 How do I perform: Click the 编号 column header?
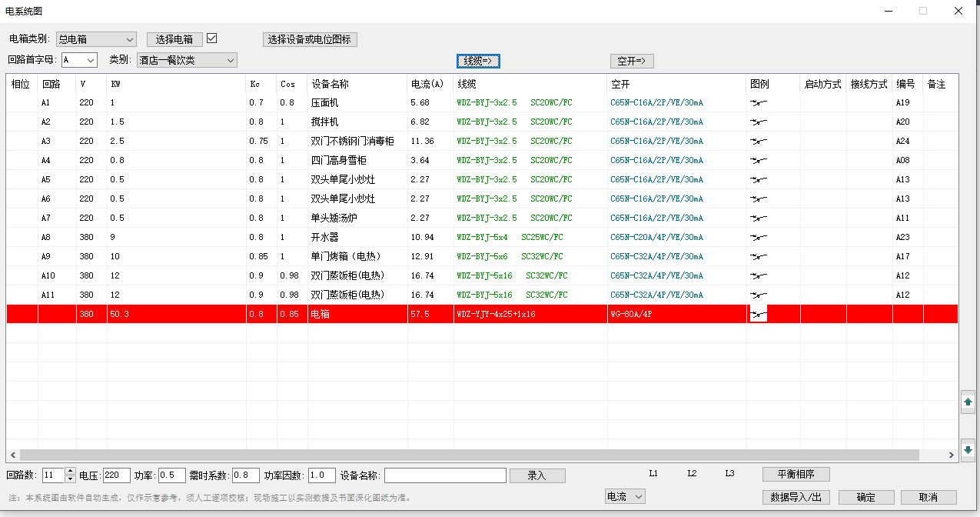(908, 84)
